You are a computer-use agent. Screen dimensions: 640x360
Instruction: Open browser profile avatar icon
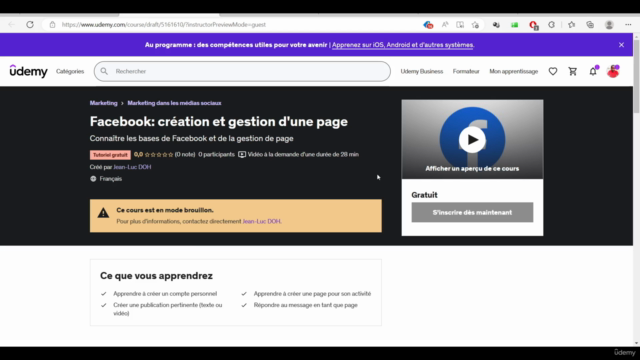pyautogui.click(x=609, y=24)
